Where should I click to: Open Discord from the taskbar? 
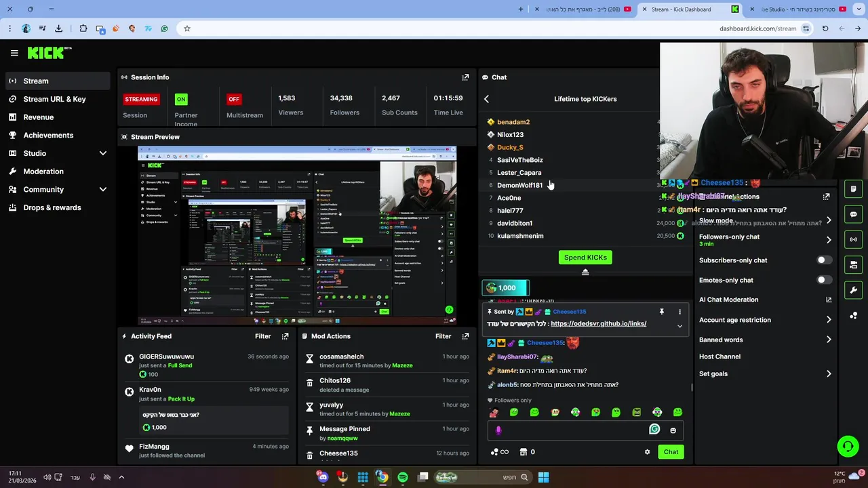click(x=323, y=477)
